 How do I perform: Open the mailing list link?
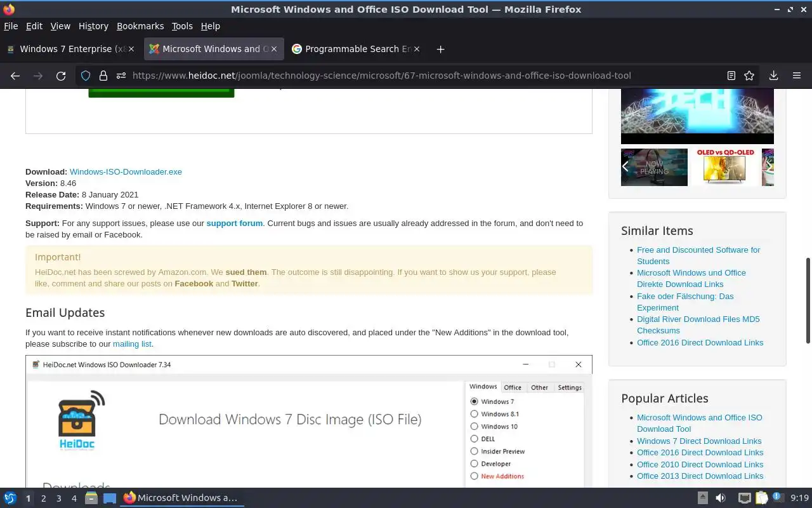[132, 344]
